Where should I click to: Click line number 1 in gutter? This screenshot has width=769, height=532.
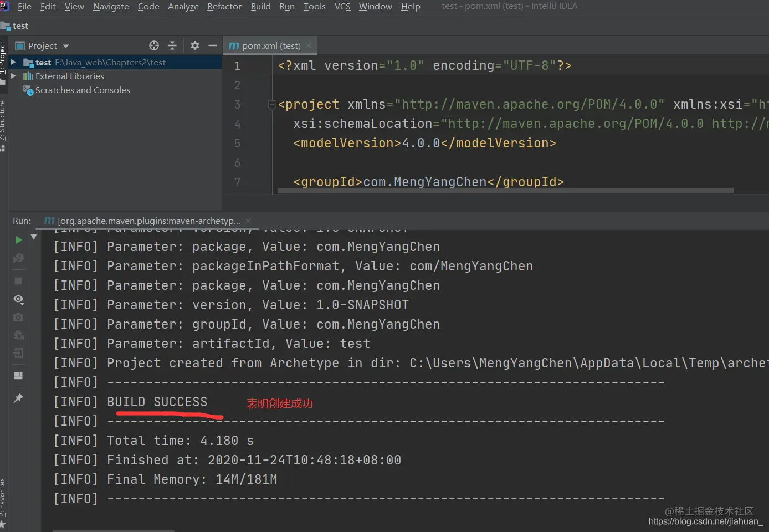[x=237, y=66]
